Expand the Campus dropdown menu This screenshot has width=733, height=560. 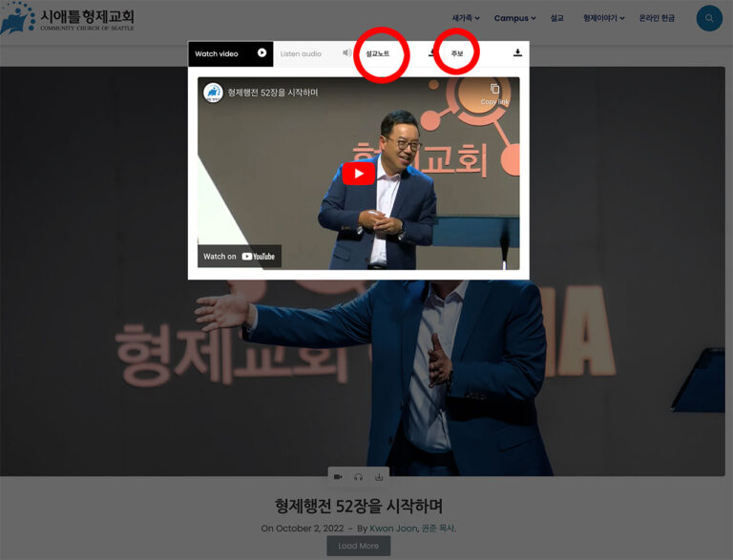point(514,18)
